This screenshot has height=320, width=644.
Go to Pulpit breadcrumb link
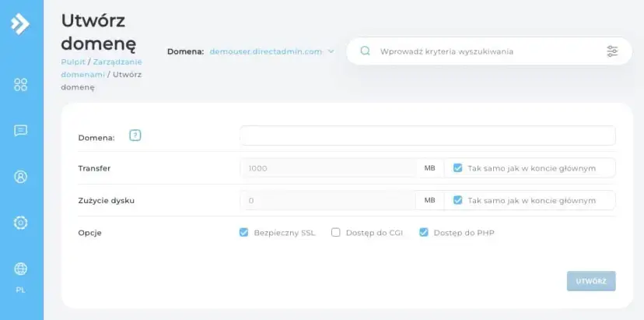tap(72, 62)
